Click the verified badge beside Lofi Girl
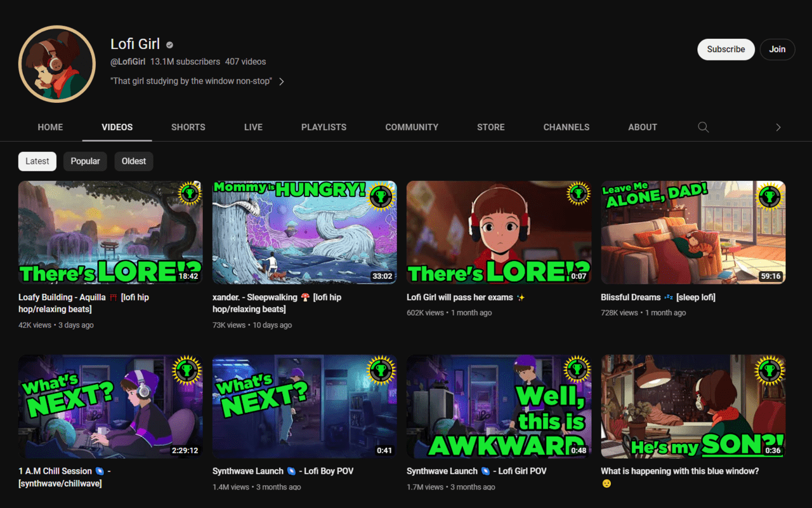812x508 pixels. pyautogui.click(x=170, y=45)
